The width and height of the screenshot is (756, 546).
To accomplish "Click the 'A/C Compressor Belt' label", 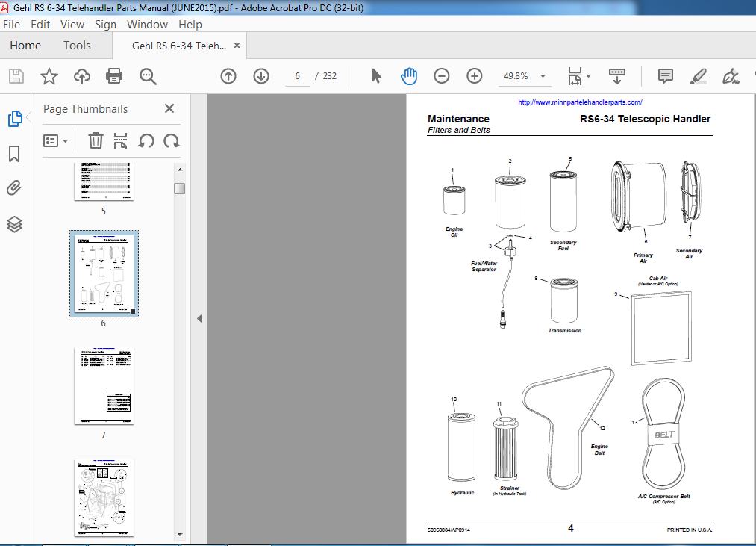I will 664,496.
